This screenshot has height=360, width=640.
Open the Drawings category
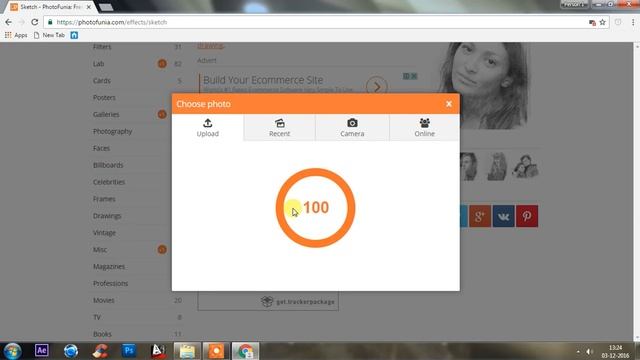tap(107, 216)
